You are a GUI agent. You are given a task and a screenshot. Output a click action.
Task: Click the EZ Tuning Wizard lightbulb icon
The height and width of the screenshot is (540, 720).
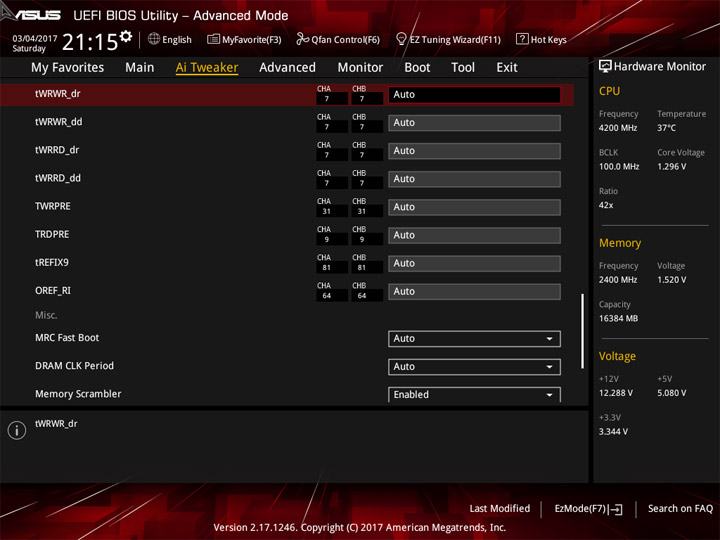click(401, 39)
